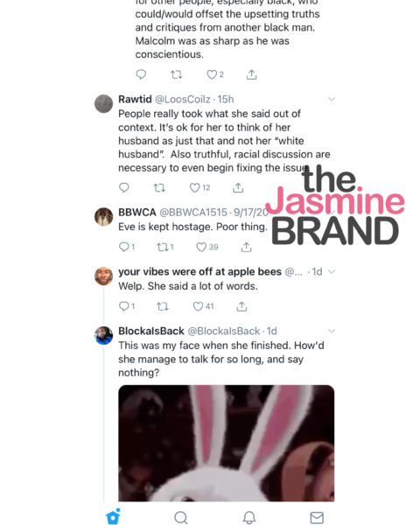Image resolution: width=420 pixels, height=525 pixels.
Task: Share the BBWCA tweet
Action: click(x=246, y=247)
